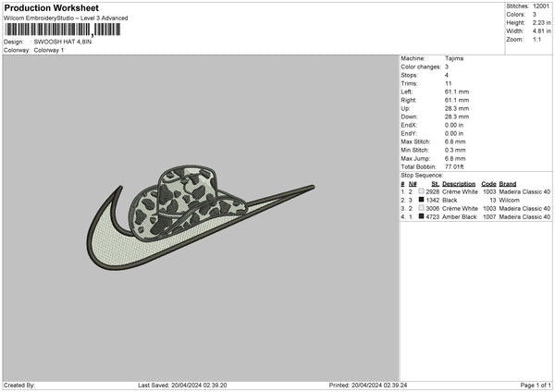Screen dimensions: 555x392
Task: Click the stitch count 2928 in row 1
Action: pos(433,191)
